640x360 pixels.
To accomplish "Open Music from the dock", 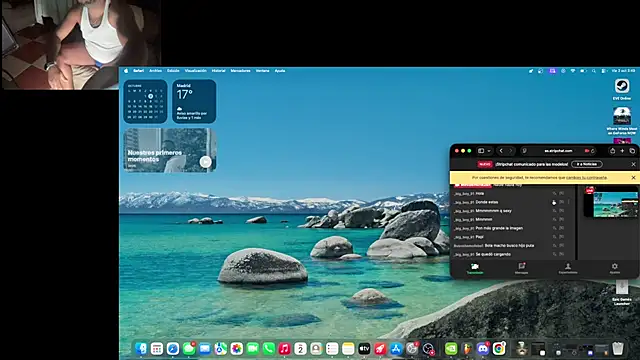I will [x=284, y=349].
